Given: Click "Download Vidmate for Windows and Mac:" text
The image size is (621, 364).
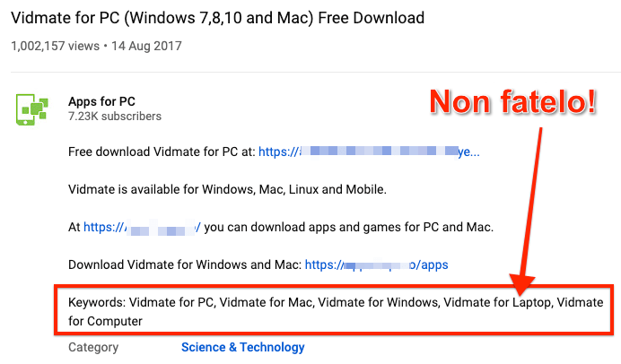Looking at the screenshot, I should (185, 265).
